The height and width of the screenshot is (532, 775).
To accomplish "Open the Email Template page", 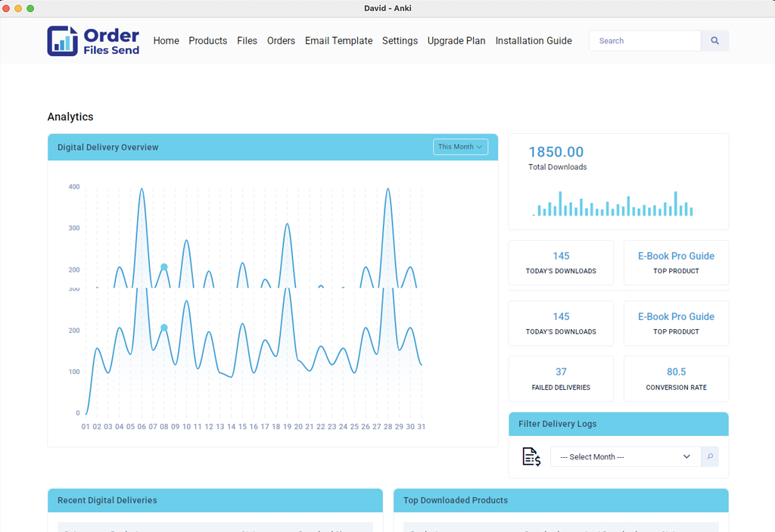I will (x=338, y=41).
